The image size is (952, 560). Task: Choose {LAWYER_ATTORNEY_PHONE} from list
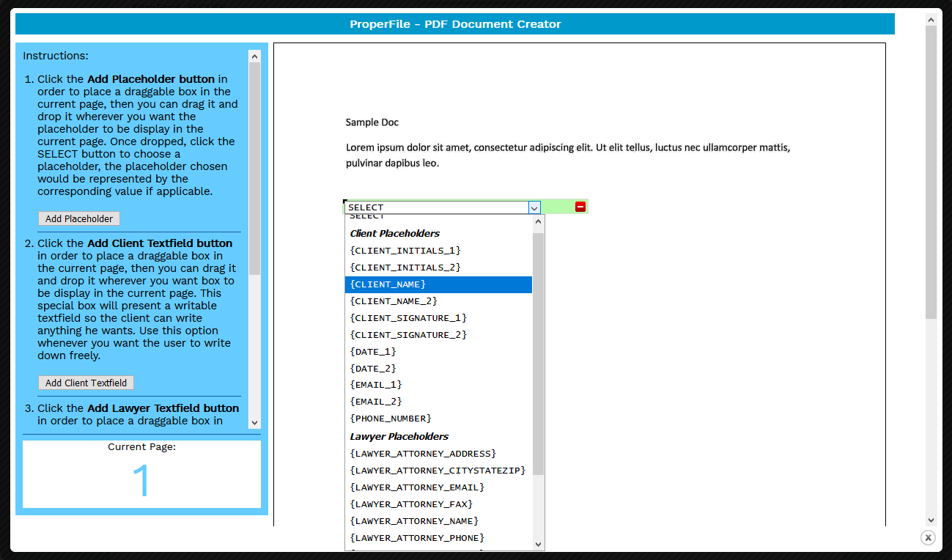click(x=438, y=538)
